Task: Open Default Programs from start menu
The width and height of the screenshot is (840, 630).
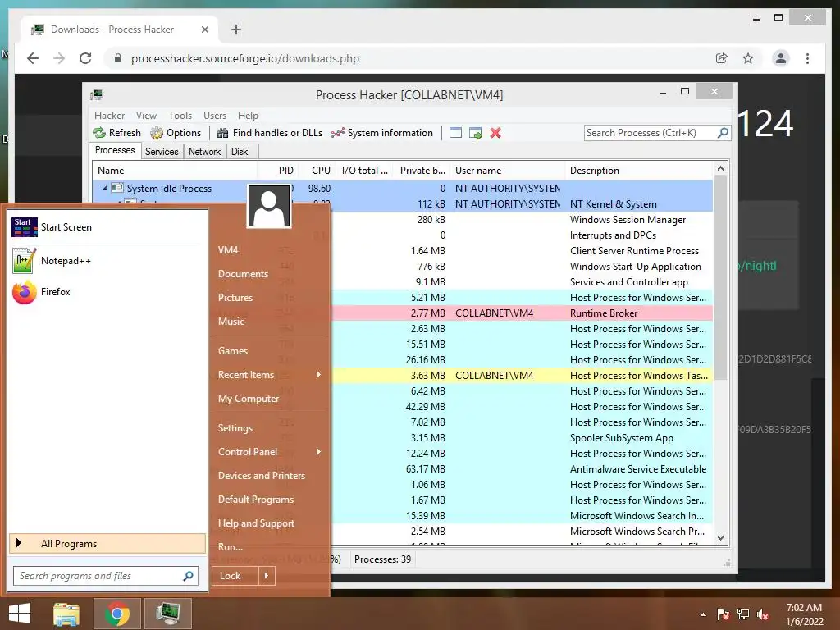Action: [256, 500]
